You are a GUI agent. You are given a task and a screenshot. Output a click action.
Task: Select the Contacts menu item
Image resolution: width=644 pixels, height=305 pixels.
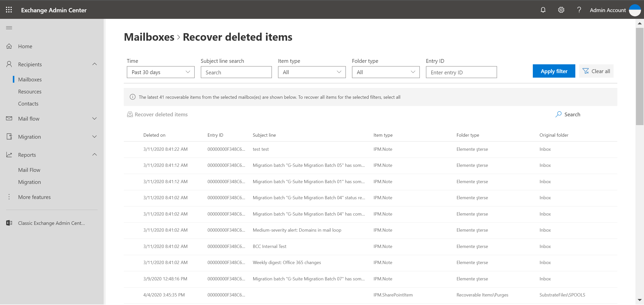click(x=28, y=103)
